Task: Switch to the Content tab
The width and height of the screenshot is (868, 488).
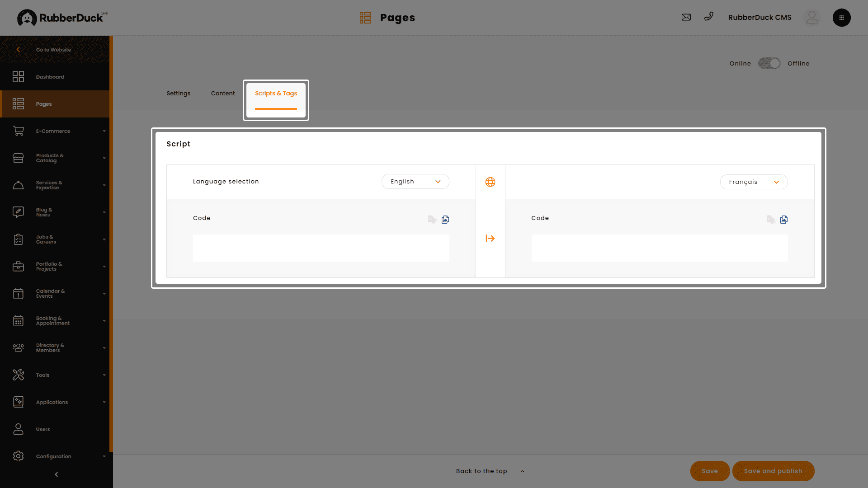Action: coord(223,94)
